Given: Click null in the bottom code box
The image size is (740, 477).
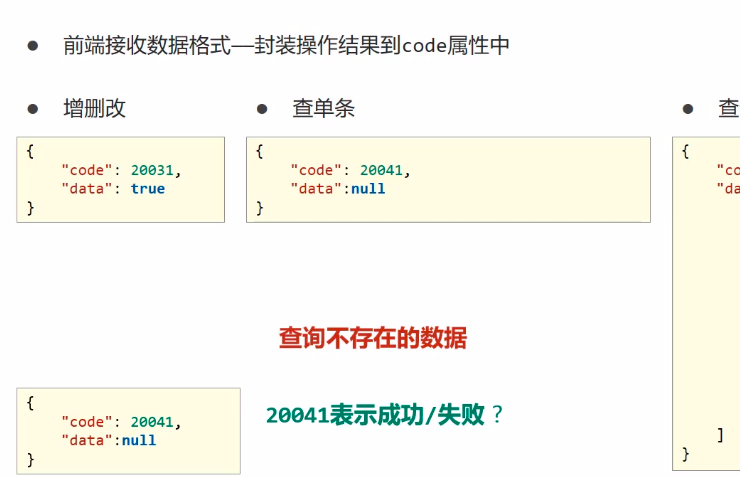Looking at the screenshot, I should point(139,440).
